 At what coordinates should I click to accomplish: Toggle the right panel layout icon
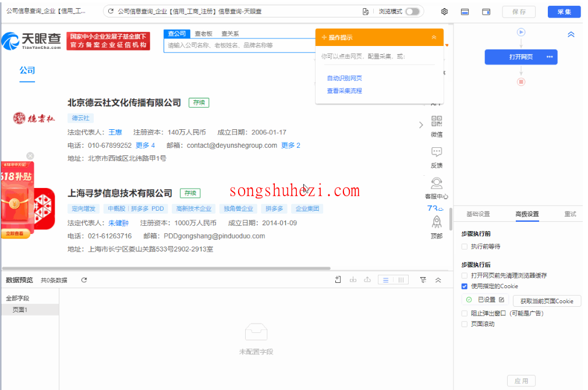tap(486, 12)
